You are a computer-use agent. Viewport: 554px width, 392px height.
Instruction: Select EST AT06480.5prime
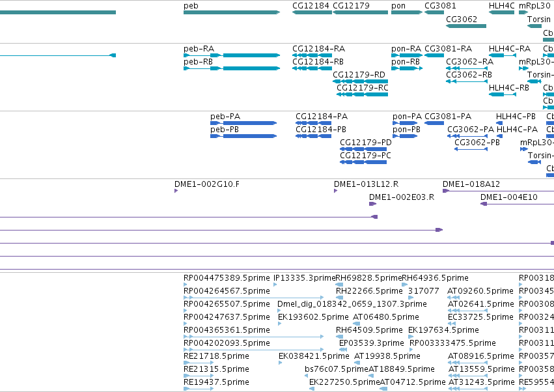click(x=357, y=324)
